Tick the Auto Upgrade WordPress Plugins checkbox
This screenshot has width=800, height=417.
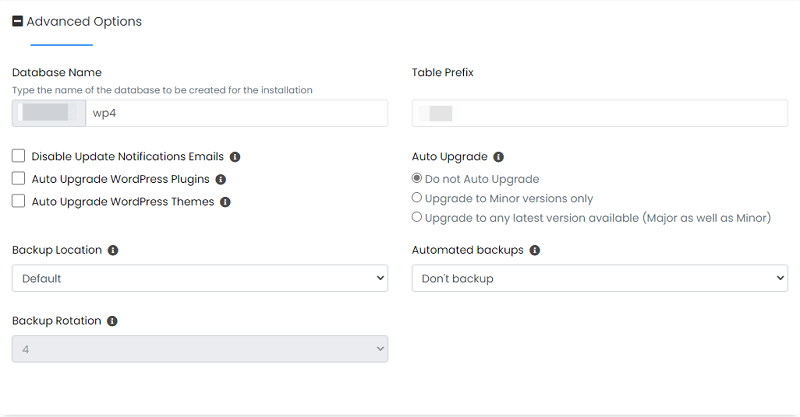coord(19,179)
